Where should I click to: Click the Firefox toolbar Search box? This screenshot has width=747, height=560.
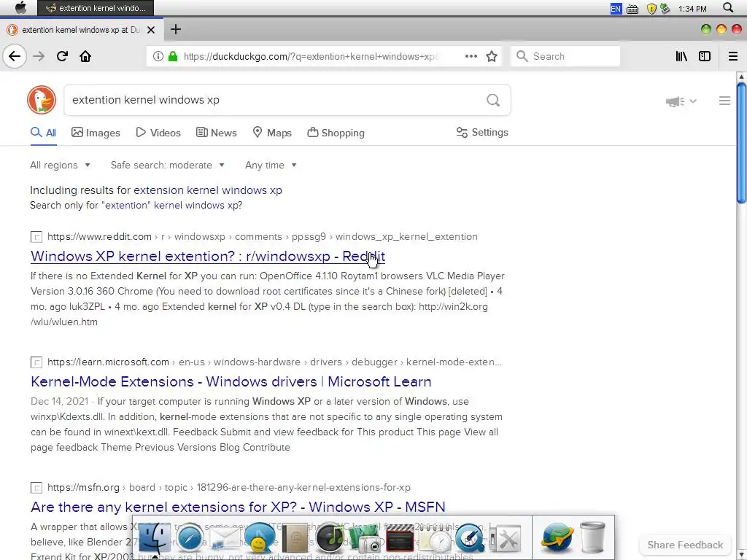point(565,56)
